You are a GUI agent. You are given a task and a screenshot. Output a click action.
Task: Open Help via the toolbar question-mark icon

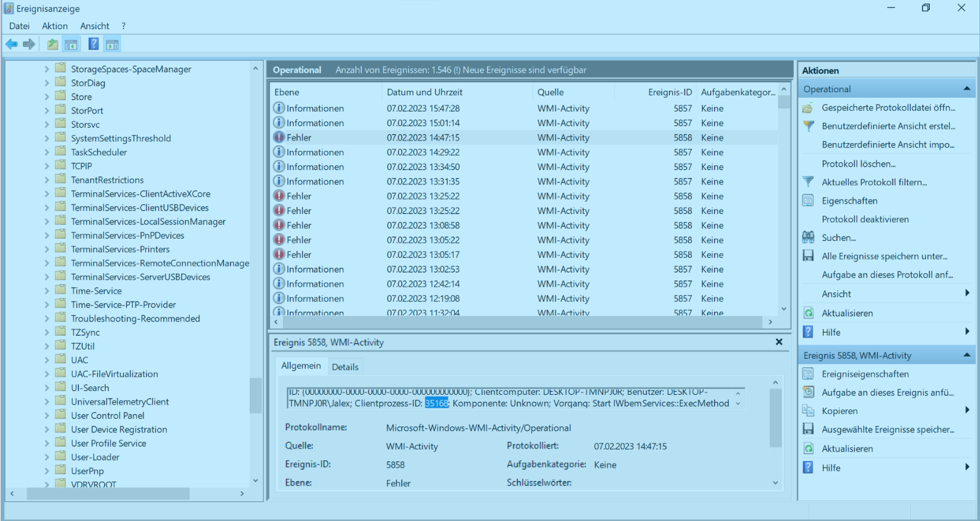point(94,44)
